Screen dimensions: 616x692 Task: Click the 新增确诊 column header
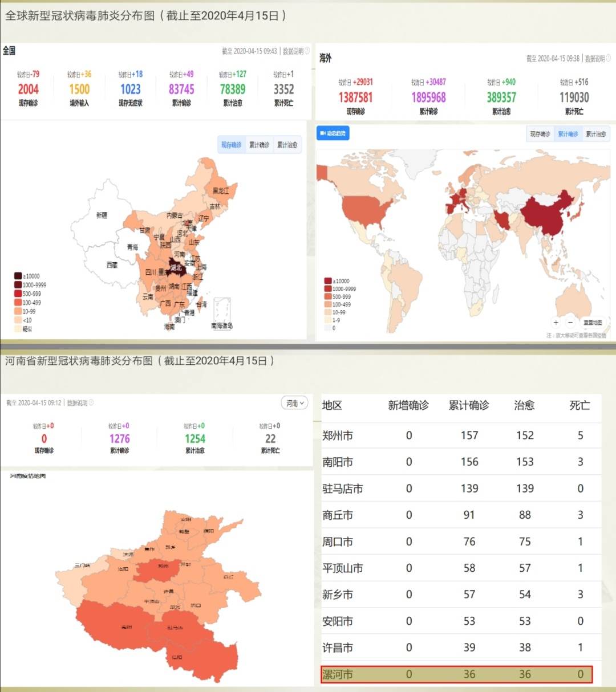point(408,405)
